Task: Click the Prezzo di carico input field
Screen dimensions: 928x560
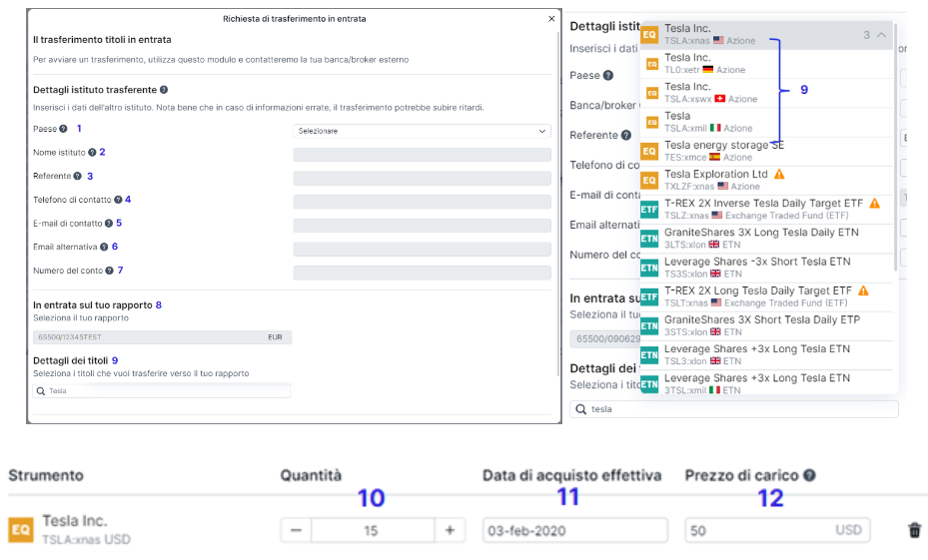Action: click(x=759, y=530)
